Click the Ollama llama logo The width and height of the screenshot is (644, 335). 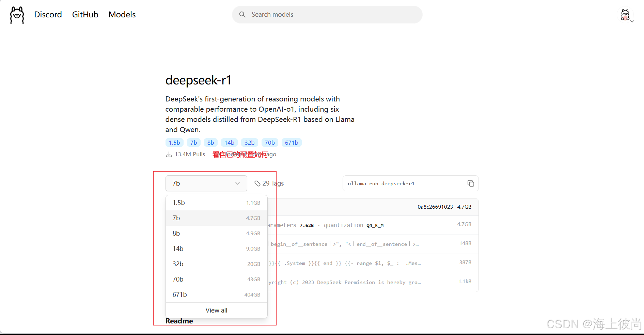[x=16, y=15]
